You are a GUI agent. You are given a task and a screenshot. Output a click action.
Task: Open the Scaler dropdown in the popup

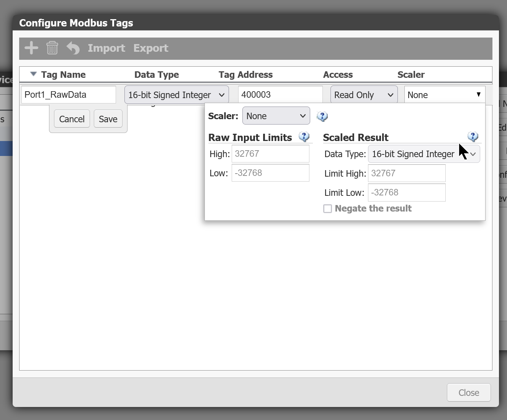(276, 116)
